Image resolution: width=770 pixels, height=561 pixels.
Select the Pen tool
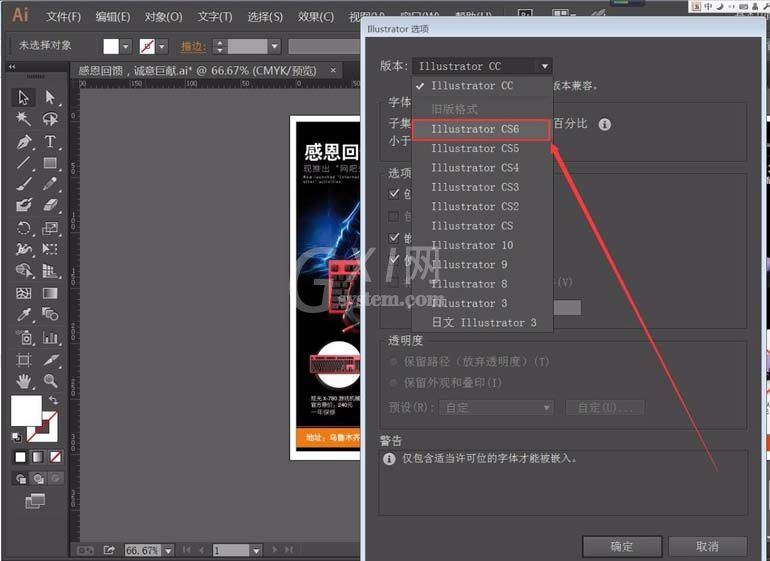coord(23,141)
